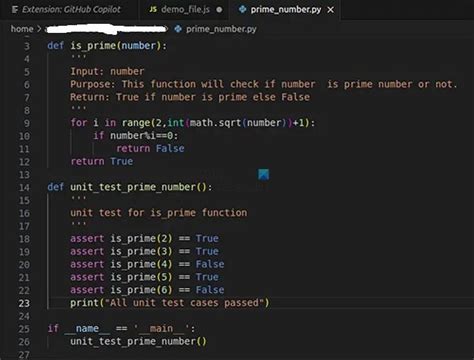Click the home breadcrumb segment
The height and width of the screenshot is (360, 474).
click(x=22, y=29)
